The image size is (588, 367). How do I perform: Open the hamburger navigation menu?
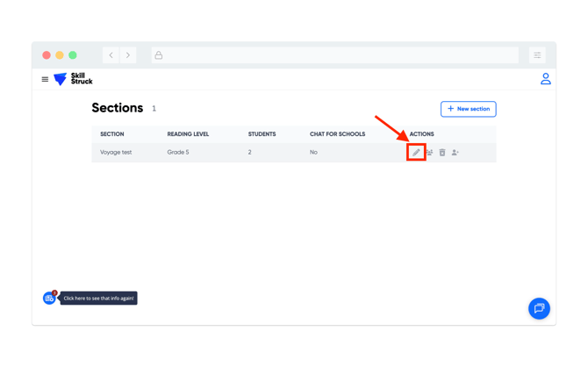(45, 79)
